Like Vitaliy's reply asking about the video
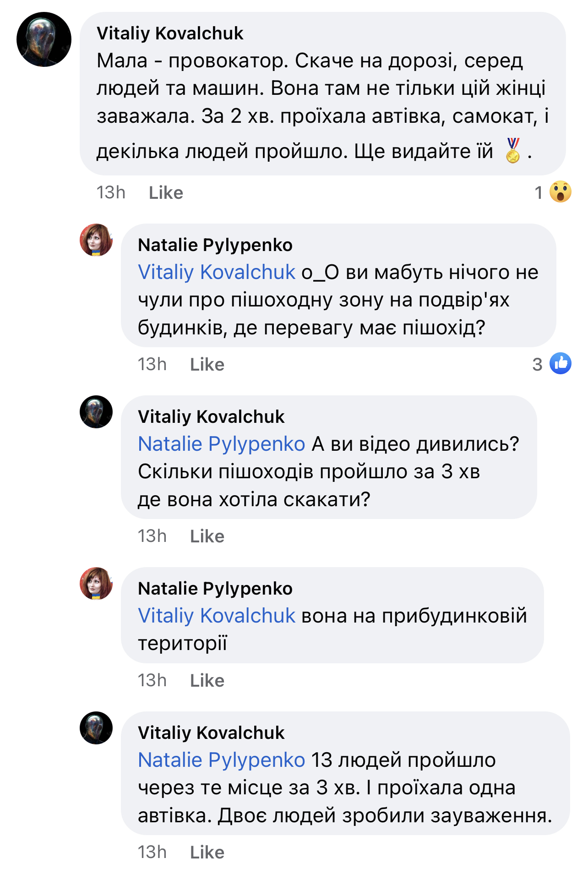The image size is (588, 869). click(x=207, y=536)
